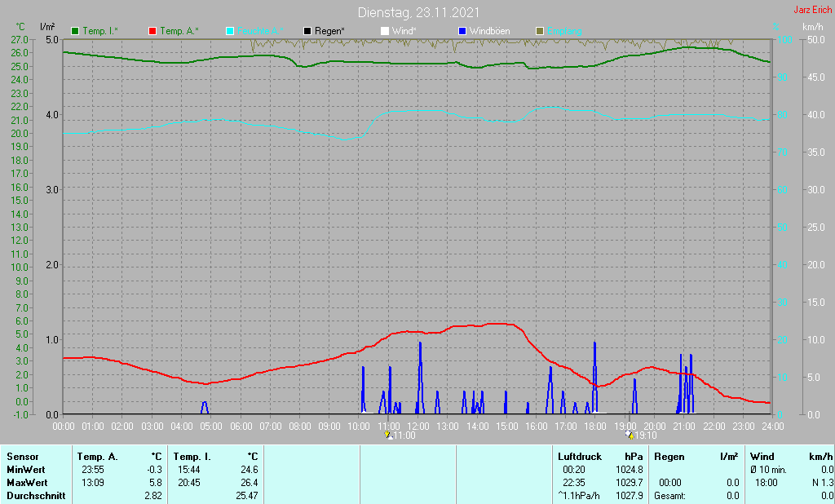This screenshot has width=835, height=504.
Task: Click the '06:00' time axis label
Action: 241,427
